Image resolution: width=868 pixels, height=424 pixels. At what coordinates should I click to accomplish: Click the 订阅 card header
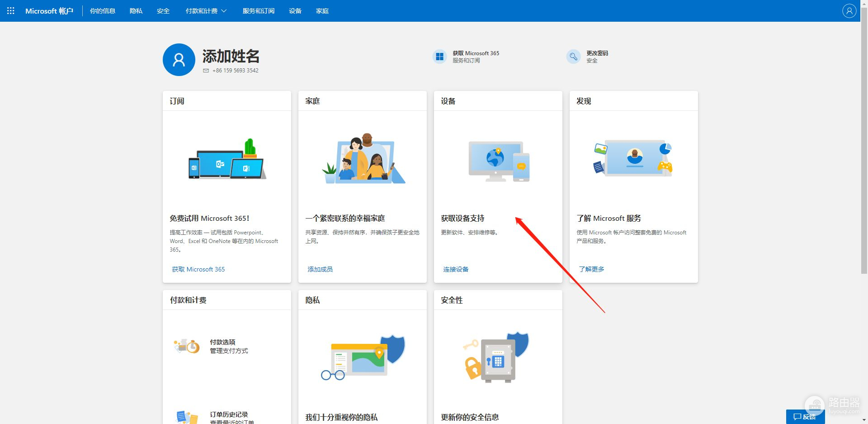pos(177,101)
